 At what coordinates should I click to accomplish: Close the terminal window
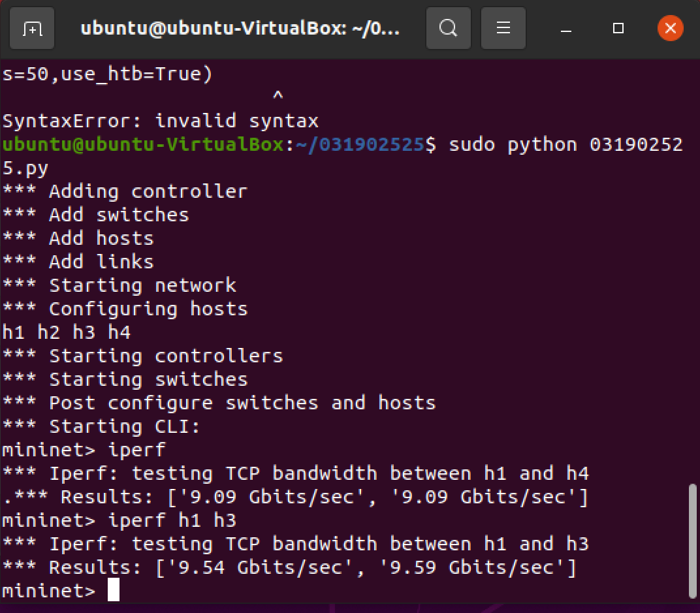(x=670, y=28)
